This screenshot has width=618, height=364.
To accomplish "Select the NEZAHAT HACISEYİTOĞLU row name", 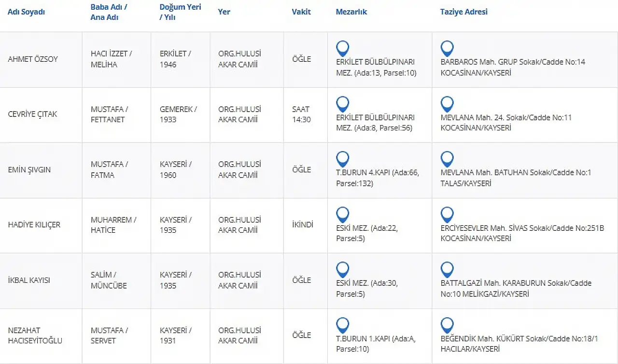I will [35, 336].
